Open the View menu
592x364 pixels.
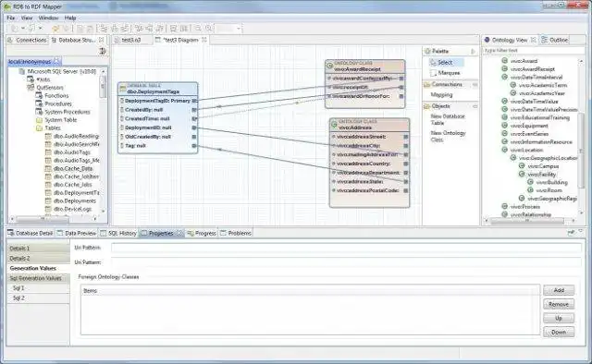(x=27, y=18)
